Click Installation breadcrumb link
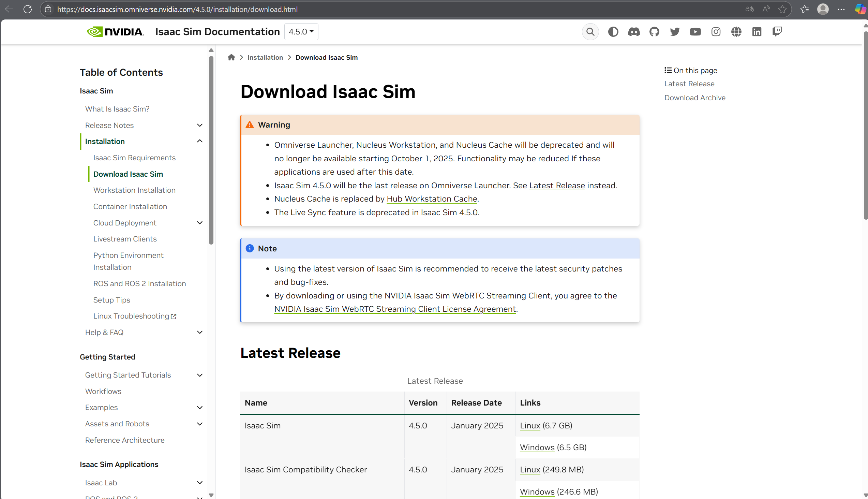Image resolution: width=868 pixels, height=499 pixels. pos(265,57)
